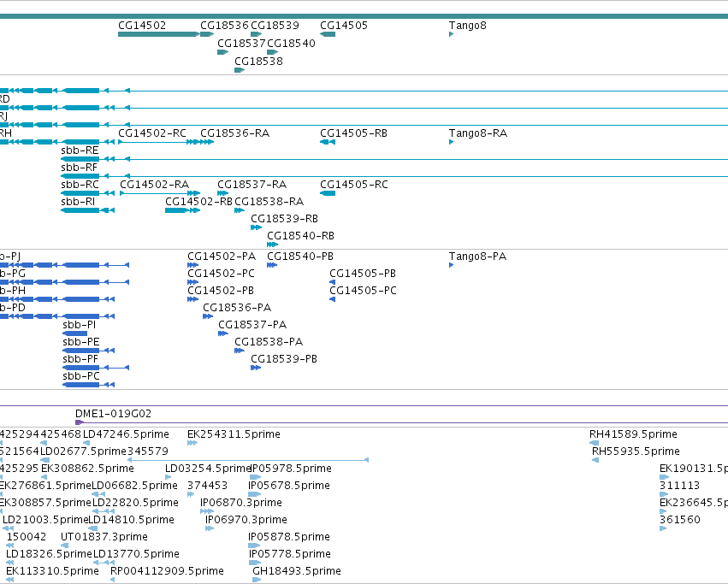Click the sbb-RE transcript label

pos(80,150)
